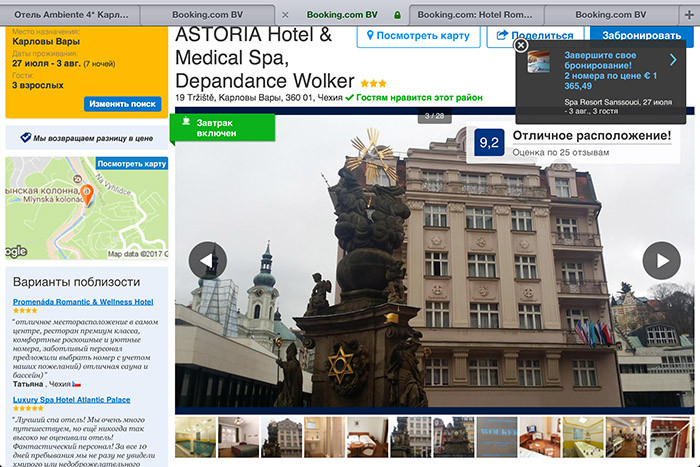Click the 27 июля - 3 авг. dates
Screen dimensions: 700x467
(46, 63)
